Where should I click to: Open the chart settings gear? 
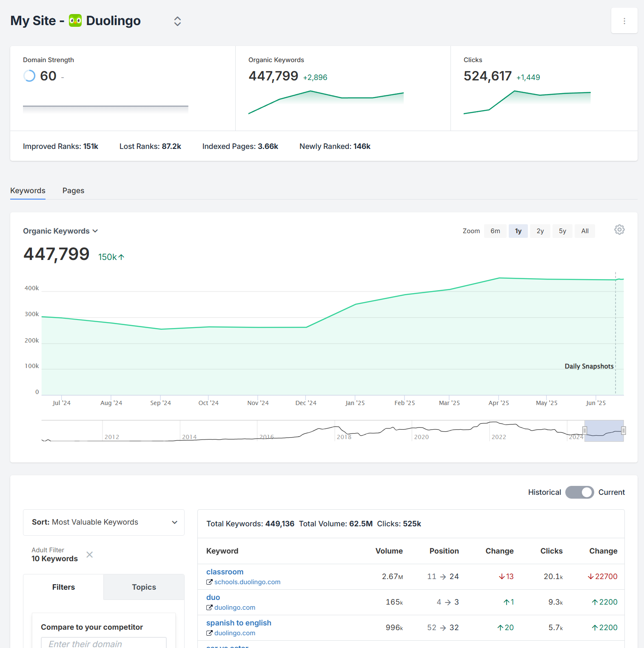[x=619, y=230]
